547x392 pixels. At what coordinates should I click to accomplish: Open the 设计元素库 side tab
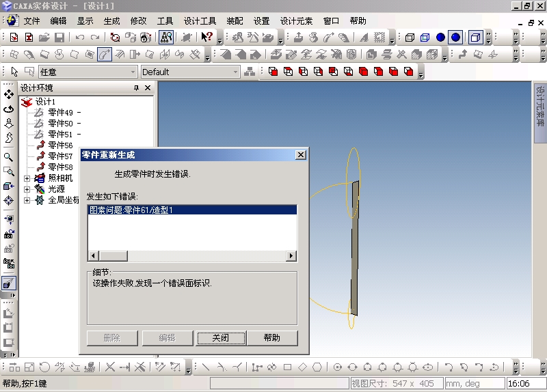[540, 113]
